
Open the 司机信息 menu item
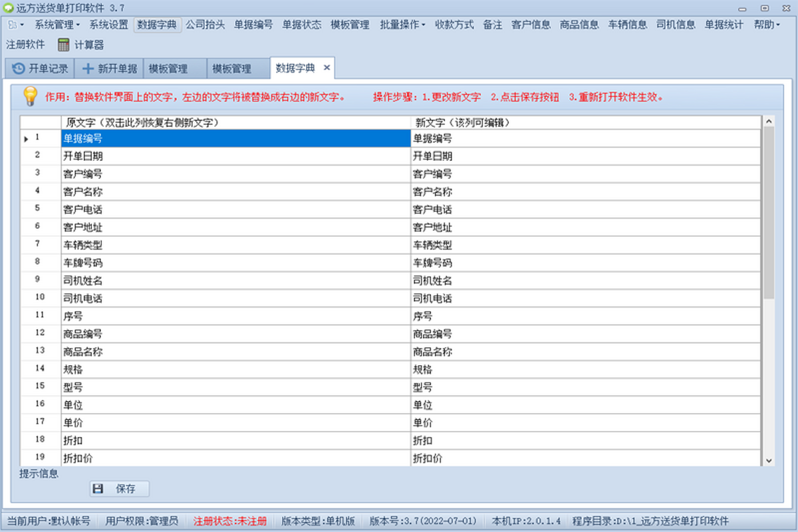point(676,25)
